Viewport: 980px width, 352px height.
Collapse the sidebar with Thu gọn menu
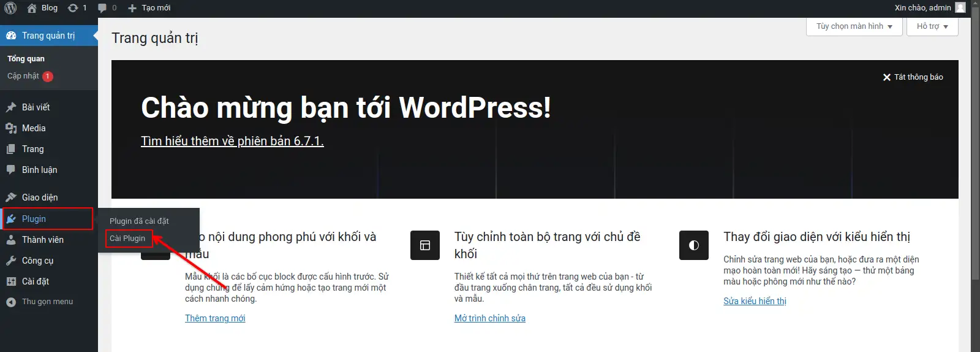[40, 302]
